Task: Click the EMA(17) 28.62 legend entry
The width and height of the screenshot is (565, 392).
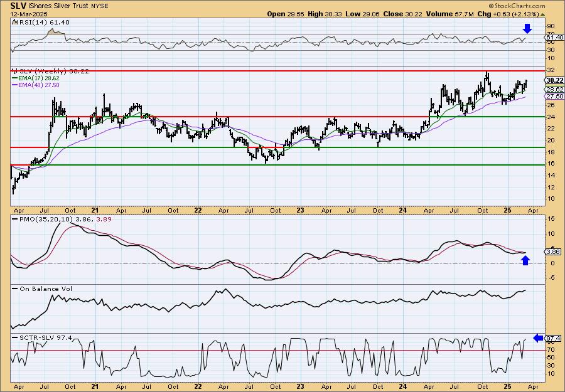Action: pos(40,78)
